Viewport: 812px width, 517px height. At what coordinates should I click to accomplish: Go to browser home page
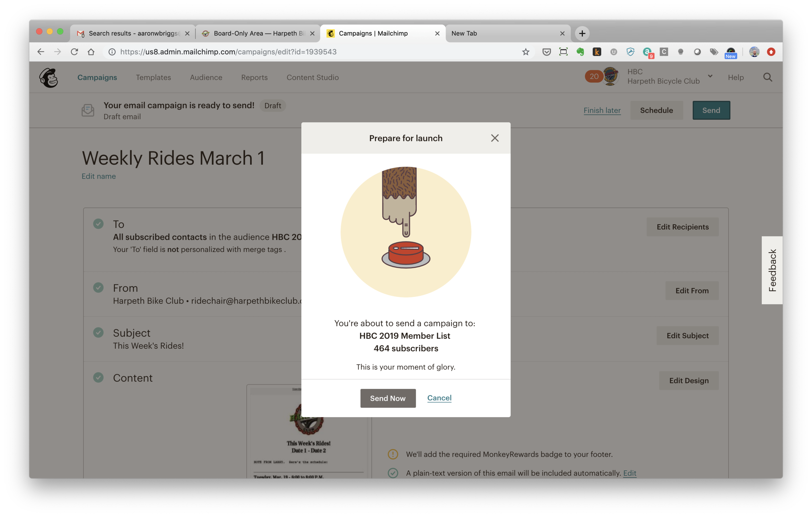(91, 52)
